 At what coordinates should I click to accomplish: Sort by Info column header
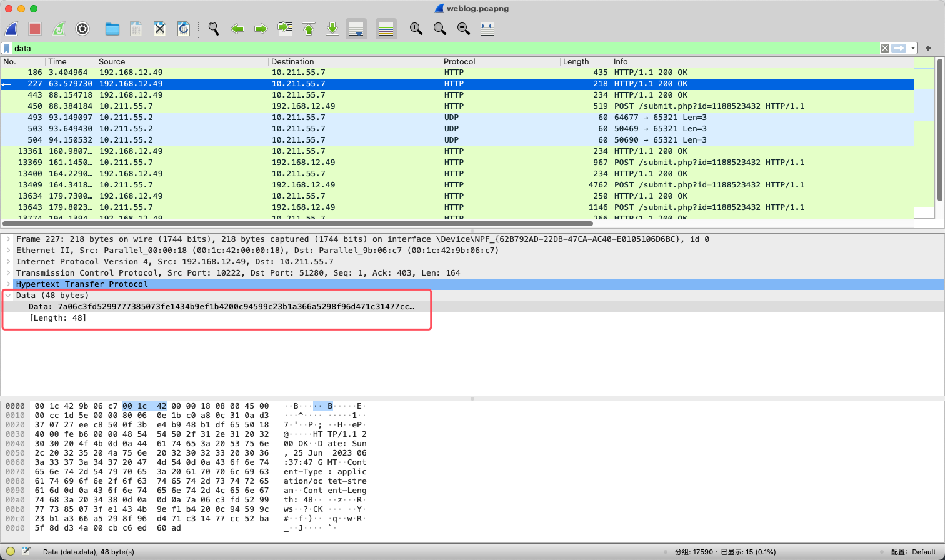click(x=762, y=61)
